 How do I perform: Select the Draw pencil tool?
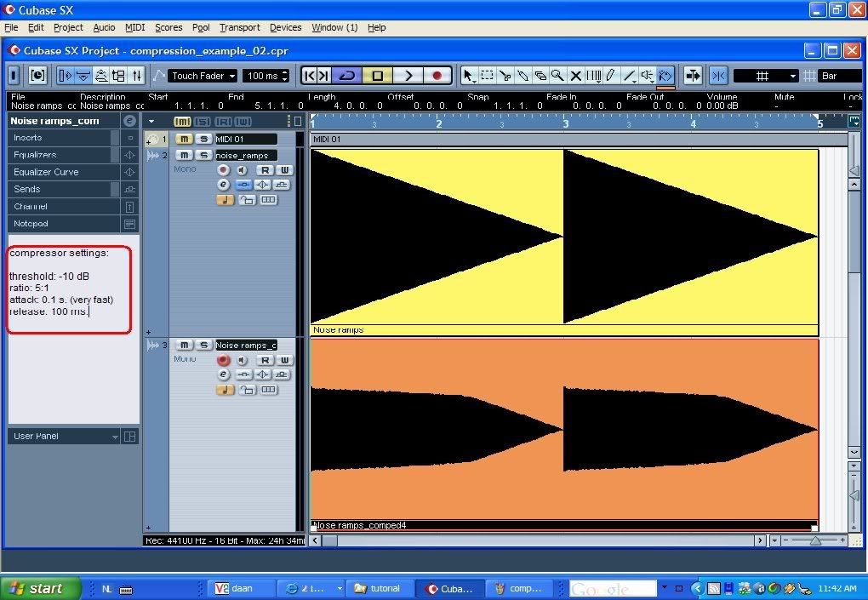611,75
